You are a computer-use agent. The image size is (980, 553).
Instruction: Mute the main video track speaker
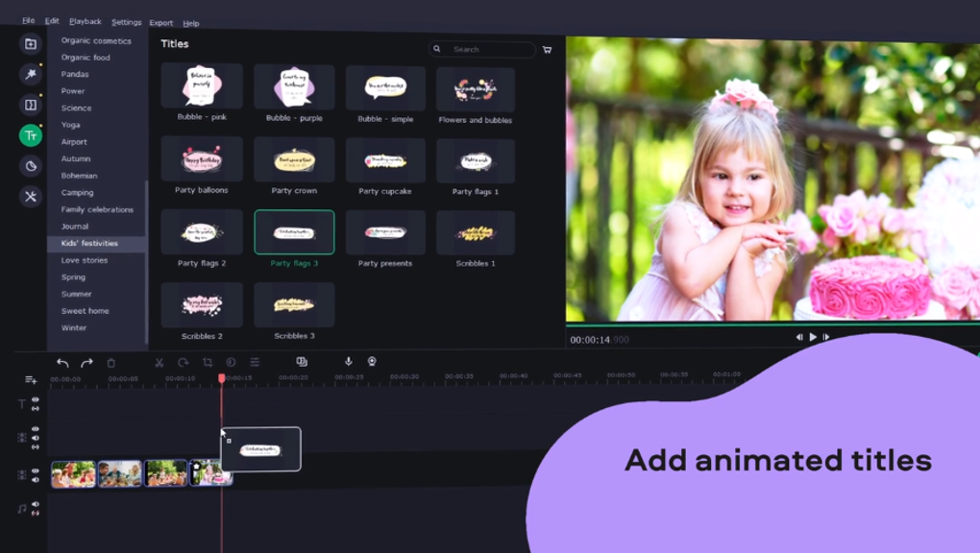(36, 479)
